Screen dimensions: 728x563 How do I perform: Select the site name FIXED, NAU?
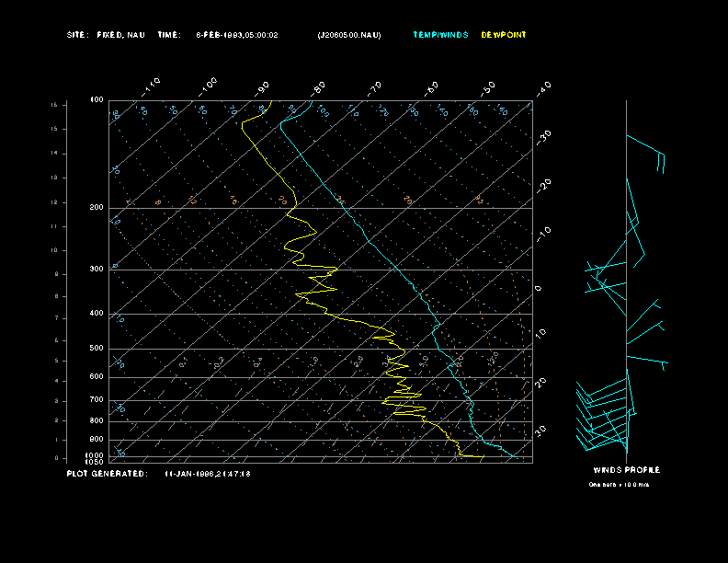(120, 35)
